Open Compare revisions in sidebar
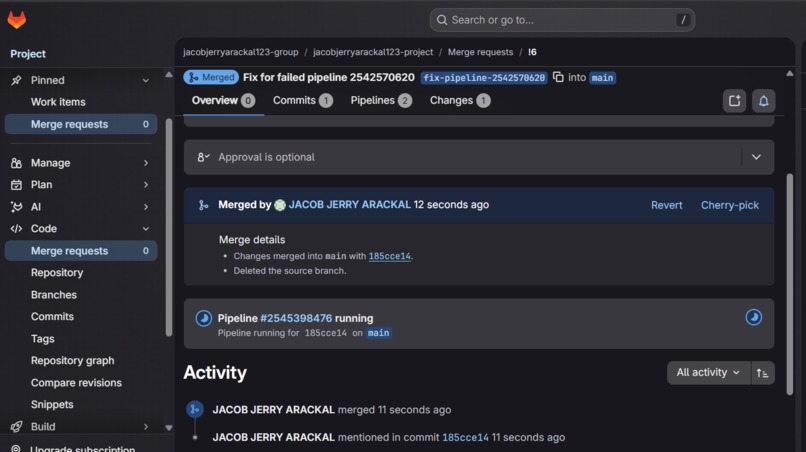Viewport: 806px width, 452px height. click(76, 383)
